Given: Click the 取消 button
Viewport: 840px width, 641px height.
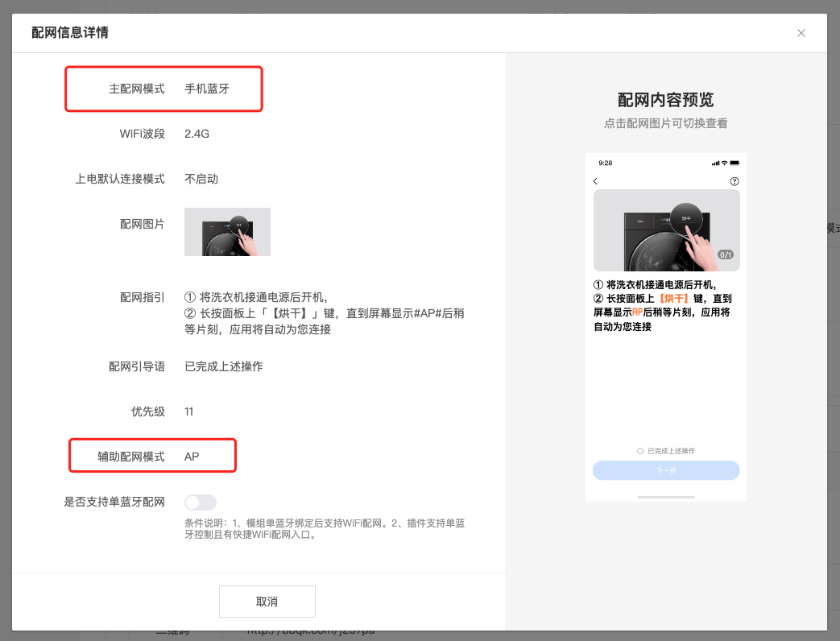Looking at the screenshot, I should (267, 602).
